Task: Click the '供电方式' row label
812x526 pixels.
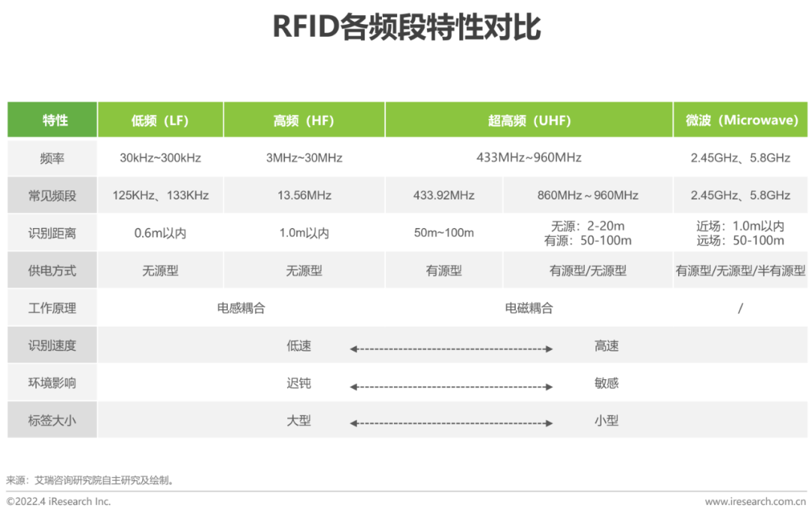Action: (53, 270)
